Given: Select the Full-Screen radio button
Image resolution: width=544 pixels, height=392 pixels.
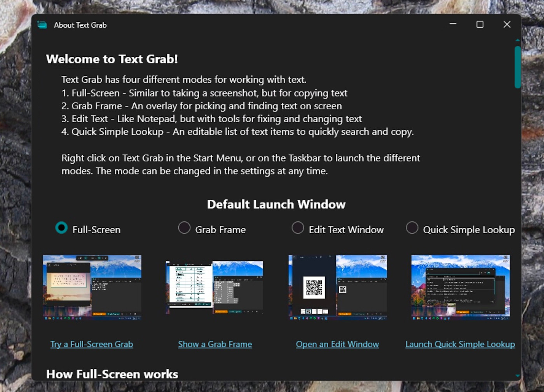Looking at the screenshot, I should 61,227.
